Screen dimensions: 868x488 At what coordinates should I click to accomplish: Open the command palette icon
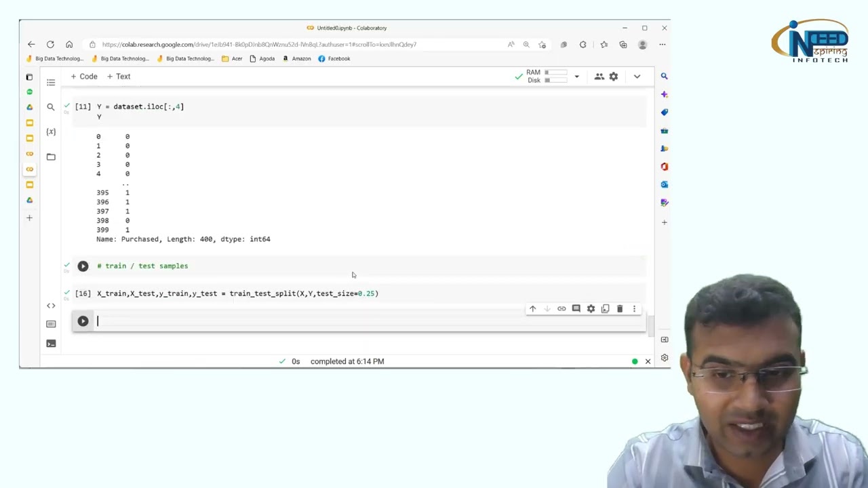51,324
